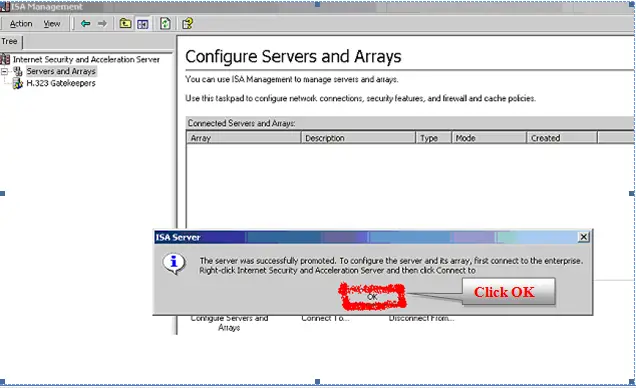The height and width of the screenshot is (388, 636).
Task: Click the Connect To... link
Action: [325, 319]
